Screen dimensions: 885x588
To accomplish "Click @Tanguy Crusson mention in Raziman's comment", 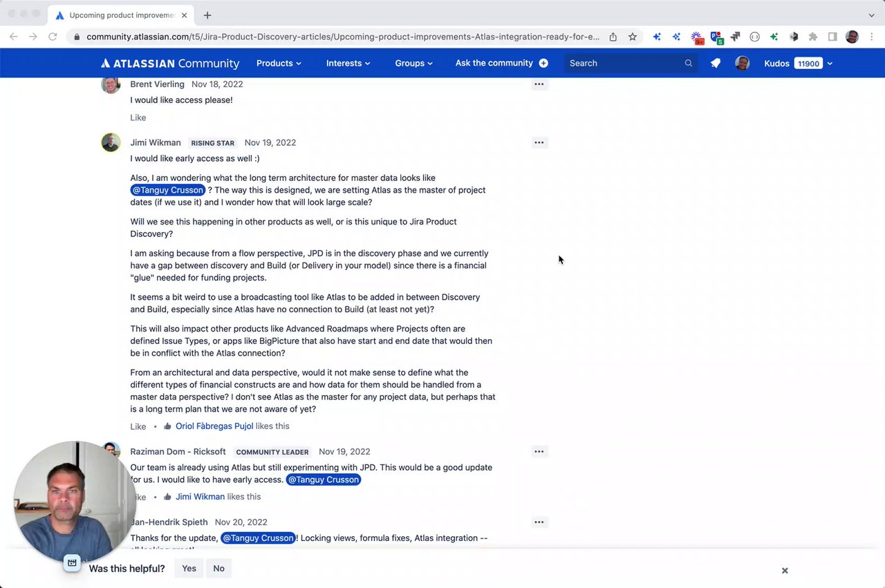I will [324, 480].
